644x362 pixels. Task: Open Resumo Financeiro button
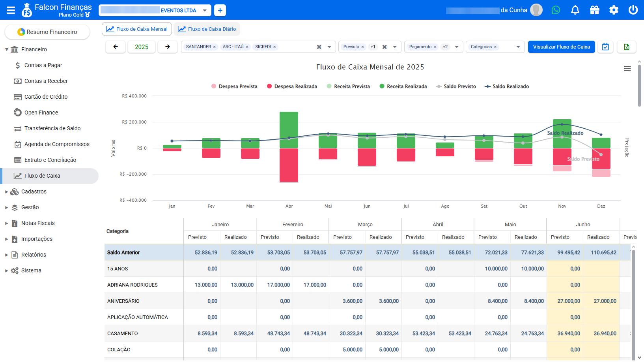point(47,32)
